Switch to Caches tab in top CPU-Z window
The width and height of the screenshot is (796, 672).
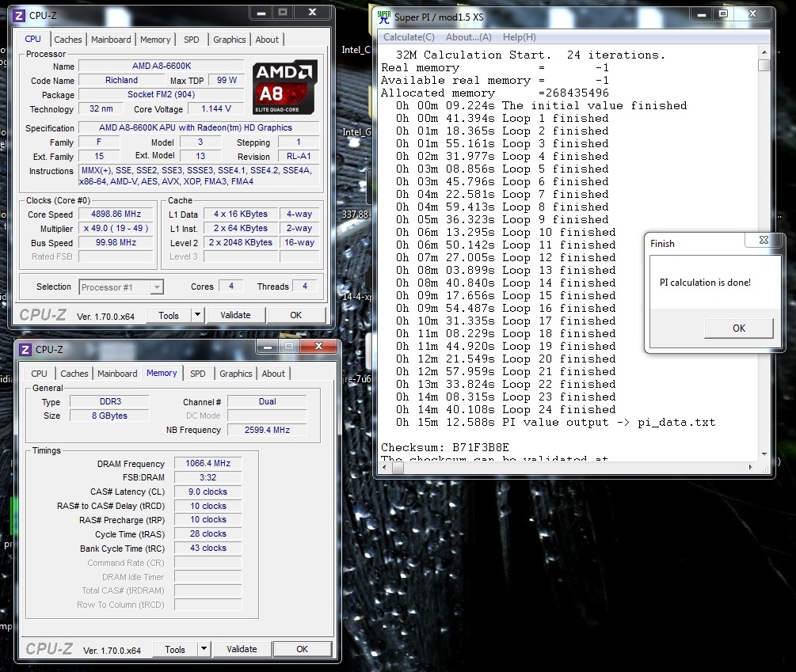(67, 40)
